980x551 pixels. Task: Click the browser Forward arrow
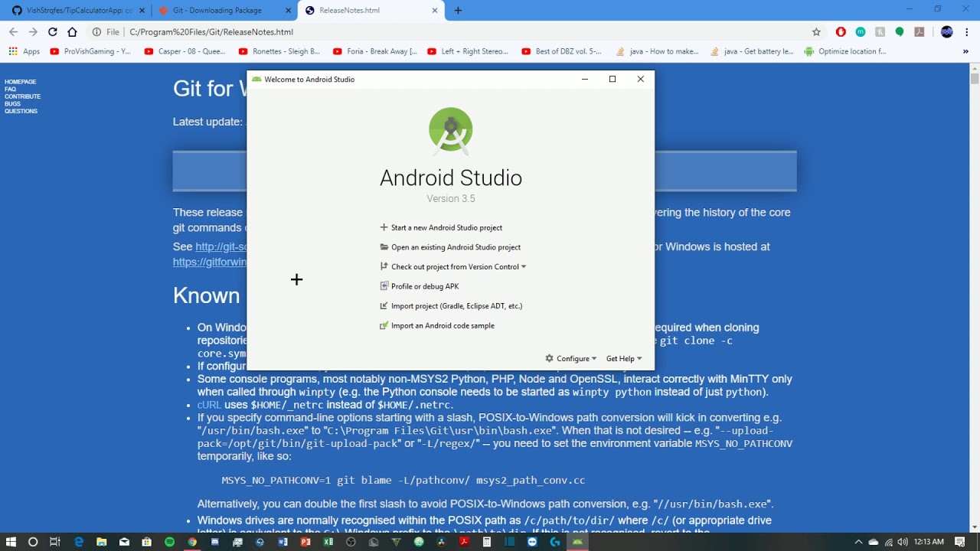coord(33,32)
